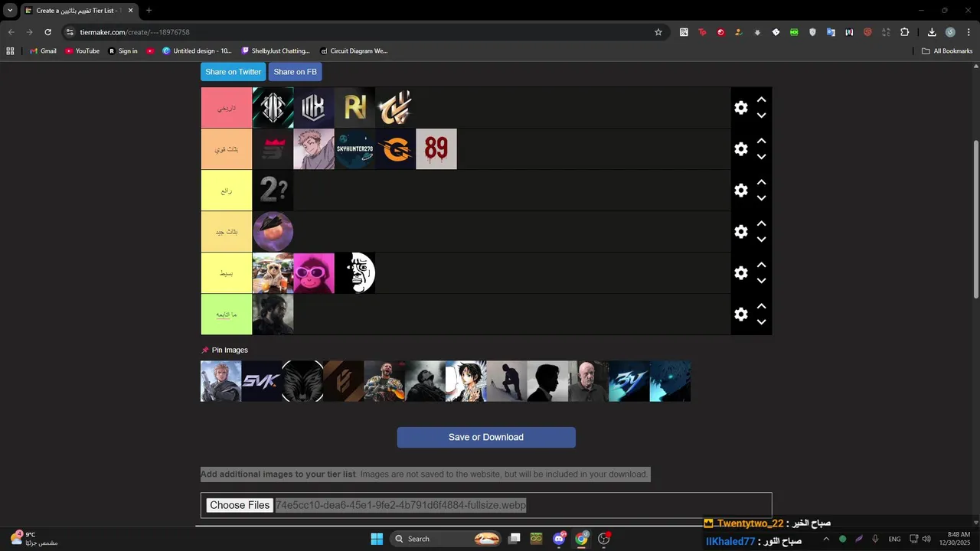Image resolution: width=980 pixels, height=551 pixels.
Task: Click the green HDX extension icon
Action: [794, 32]
